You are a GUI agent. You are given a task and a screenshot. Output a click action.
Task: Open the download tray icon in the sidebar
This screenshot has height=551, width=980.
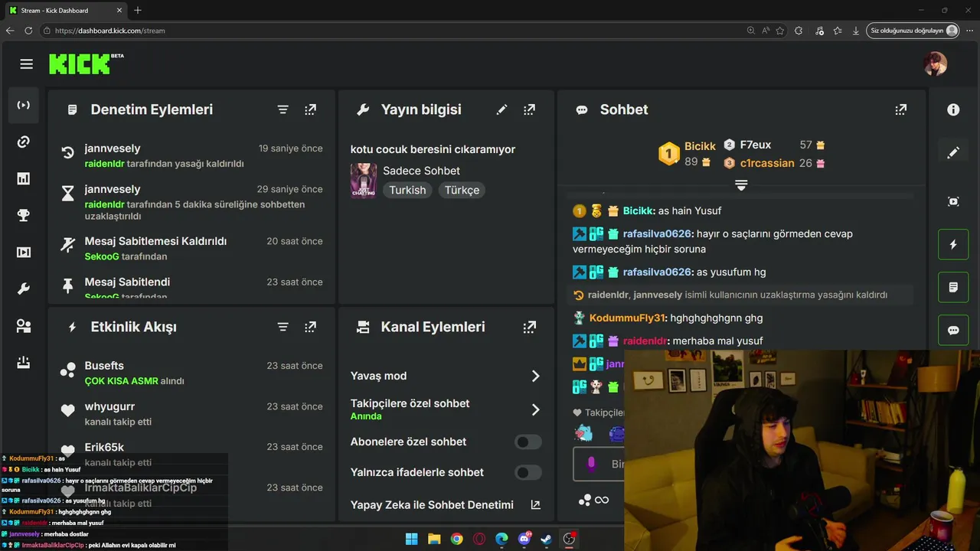tap(24, 362)
